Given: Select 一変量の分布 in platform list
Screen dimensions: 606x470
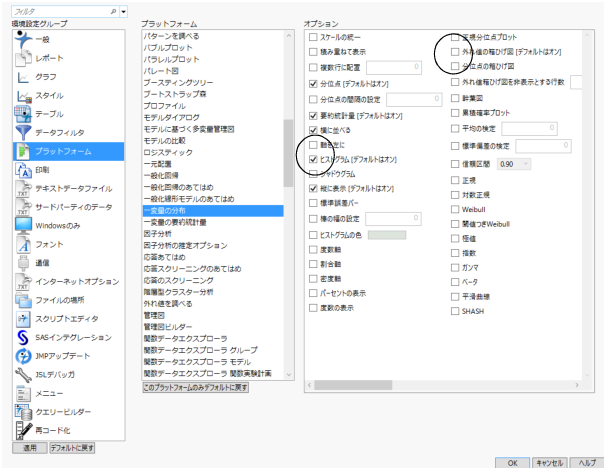Looking at the screenshot, I should point(213,211).
